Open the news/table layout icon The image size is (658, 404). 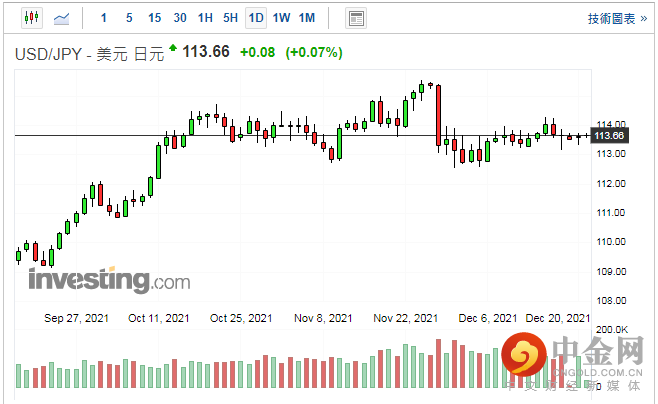coord(356,18)
